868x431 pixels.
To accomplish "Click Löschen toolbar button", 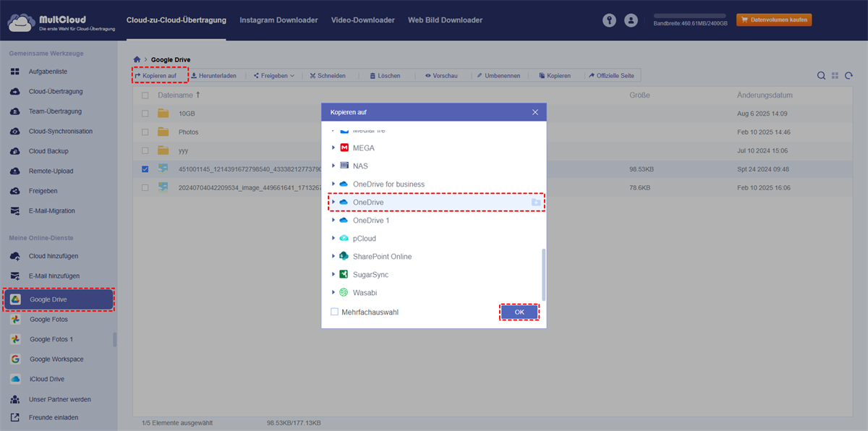I will pos(385,75).
